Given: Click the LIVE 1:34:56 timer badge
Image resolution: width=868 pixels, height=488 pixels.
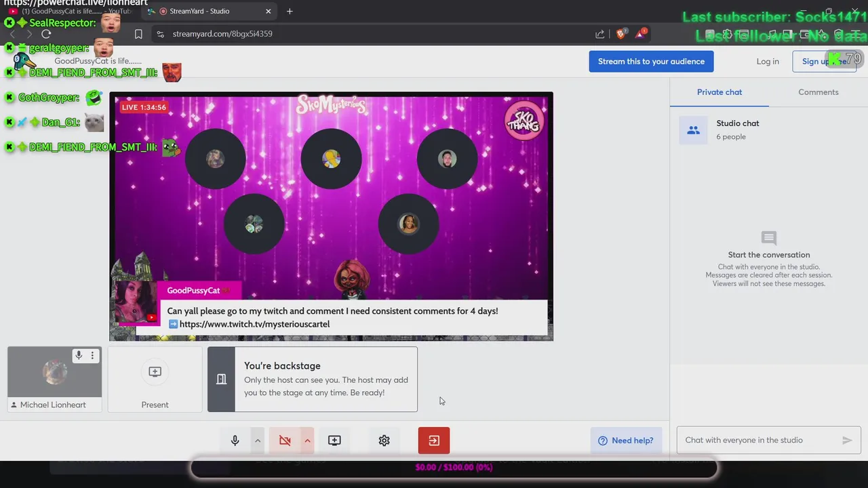Looking at the screenshot, I should (144, 107).
